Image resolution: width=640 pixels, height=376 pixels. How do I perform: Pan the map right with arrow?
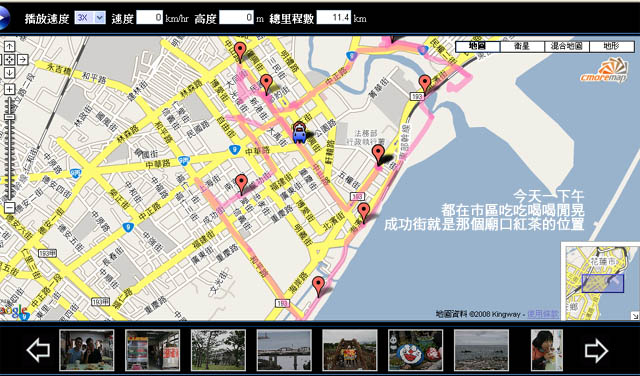tap(23, 59)
